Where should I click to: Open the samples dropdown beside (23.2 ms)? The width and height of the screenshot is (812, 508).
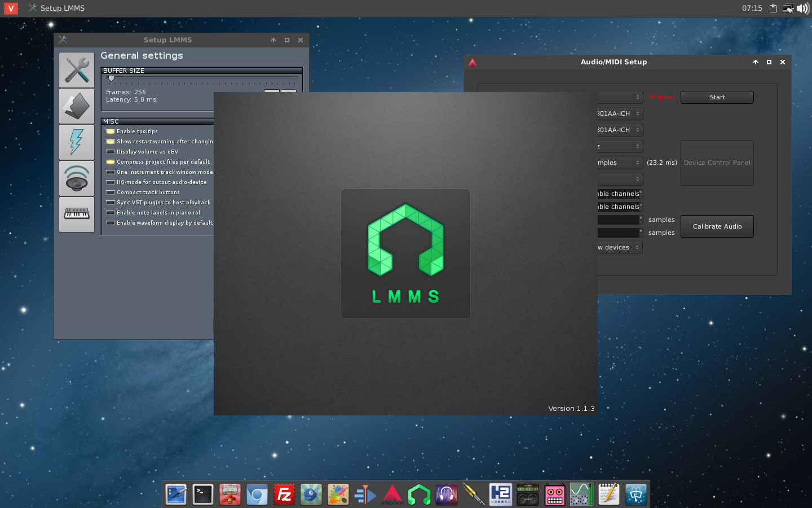coord(620,163)
